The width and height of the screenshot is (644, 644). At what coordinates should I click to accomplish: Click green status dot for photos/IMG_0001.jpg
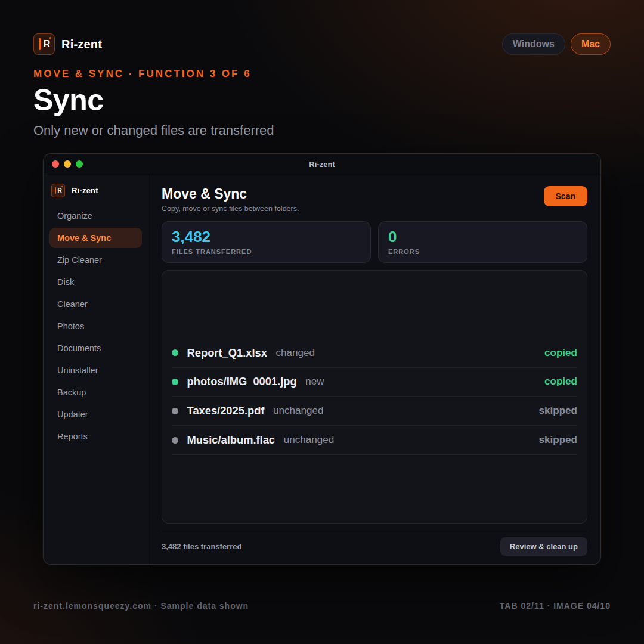(x=175, y=382)
